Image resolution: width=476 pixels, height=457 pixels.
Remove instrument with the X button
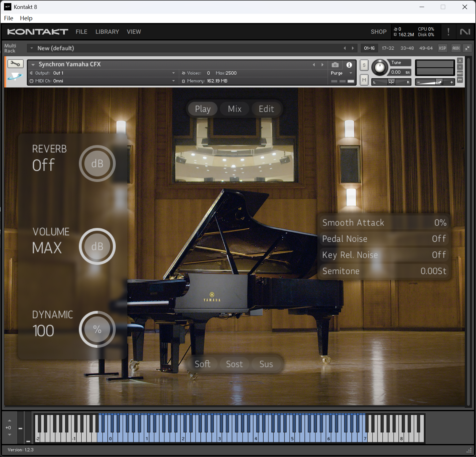click(460, 60)
